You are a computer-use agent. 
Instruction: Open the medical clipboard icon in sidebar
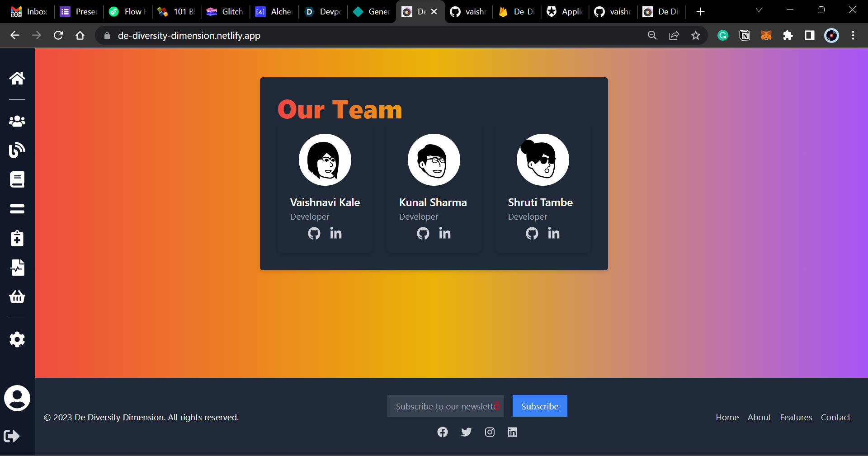point(17,238)
